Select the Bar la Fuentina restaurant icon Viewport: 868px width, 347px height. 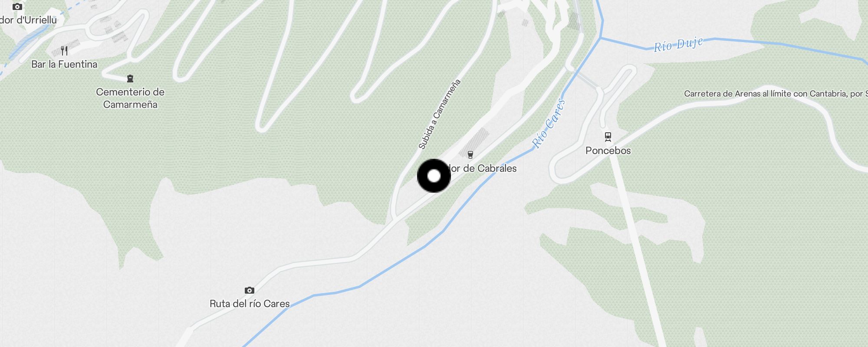coord(64,51)
